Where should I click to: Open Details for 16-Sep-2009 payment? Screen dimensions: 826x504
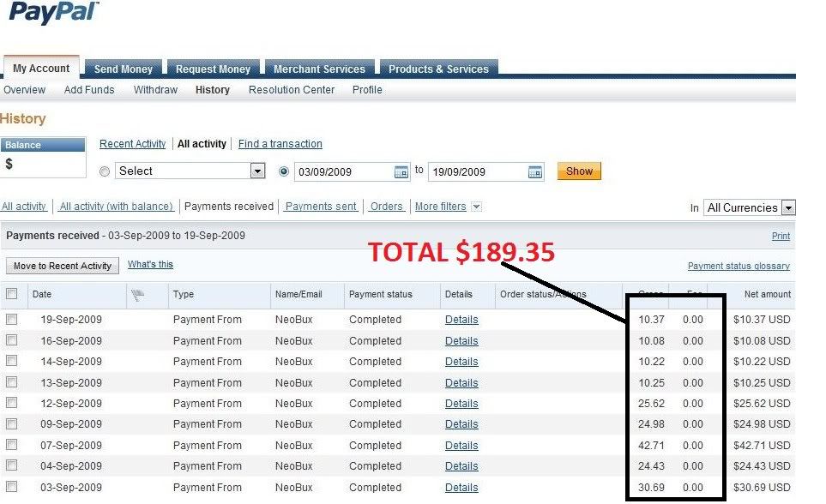(x=461, y=341)
